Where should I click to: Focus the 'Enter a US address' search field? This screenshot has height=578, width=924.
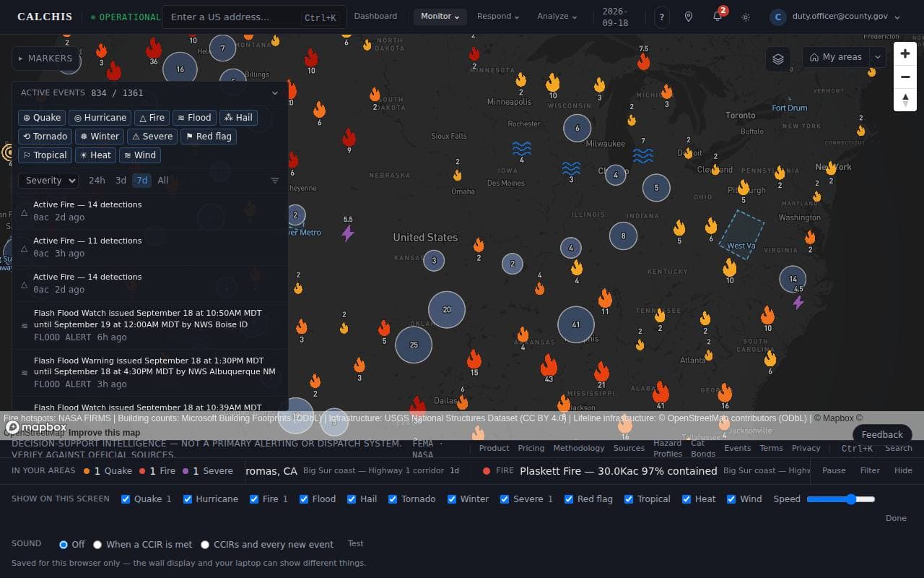255,17
